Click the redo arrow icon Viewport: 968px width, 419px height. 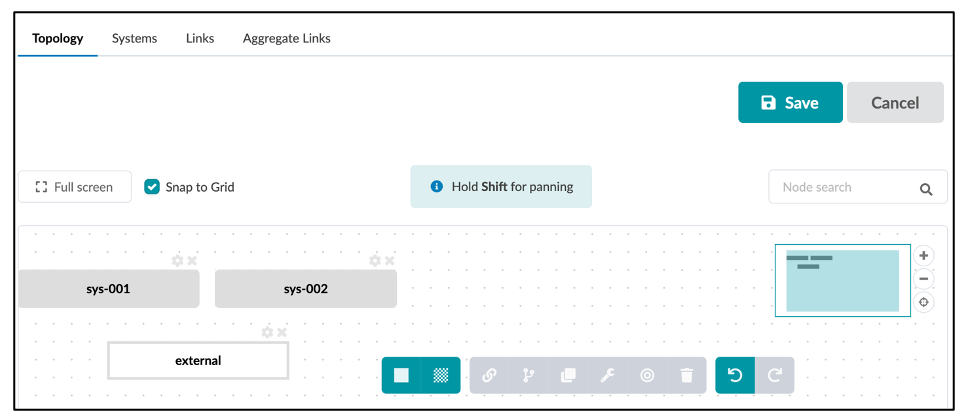point(774,376)
